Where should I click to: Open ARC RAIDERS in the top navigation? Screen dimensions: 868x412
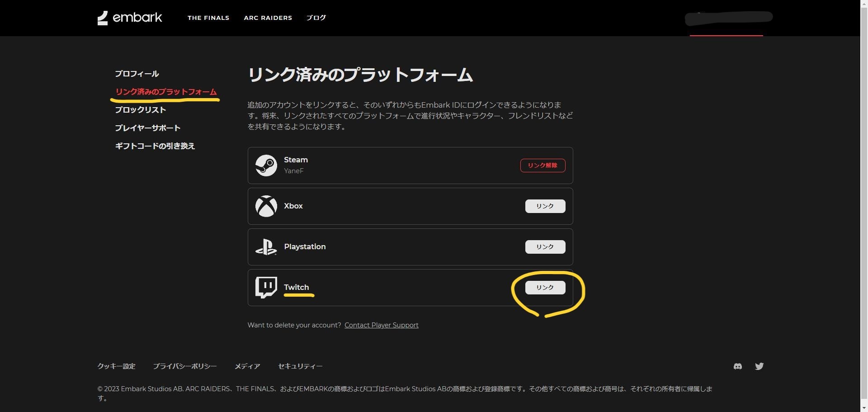pyautogui.click(x=268, y=18)
